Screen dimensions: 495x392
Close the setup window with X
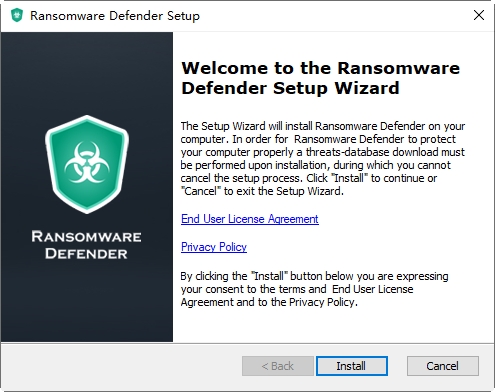click(479, 15)
